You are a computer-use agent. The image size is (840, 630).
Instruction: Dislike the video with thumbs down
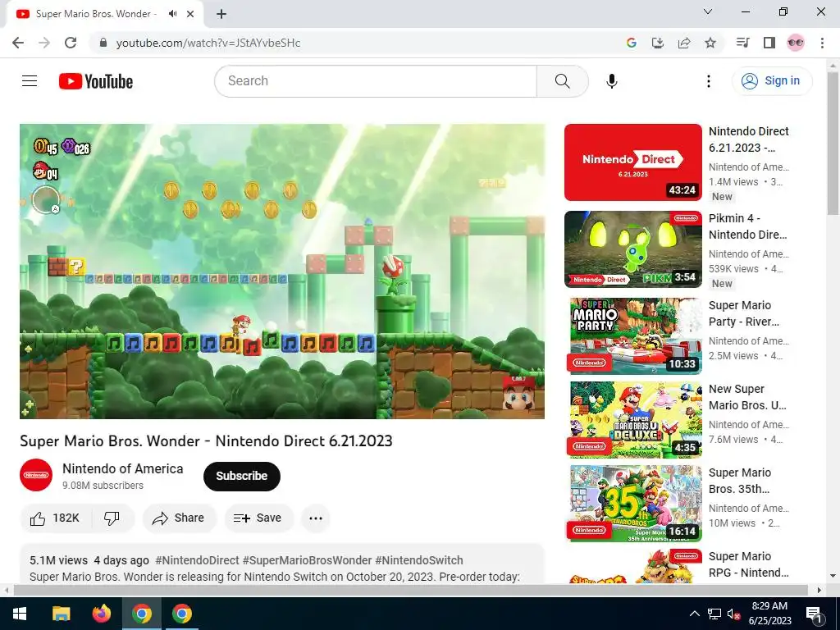112,518
